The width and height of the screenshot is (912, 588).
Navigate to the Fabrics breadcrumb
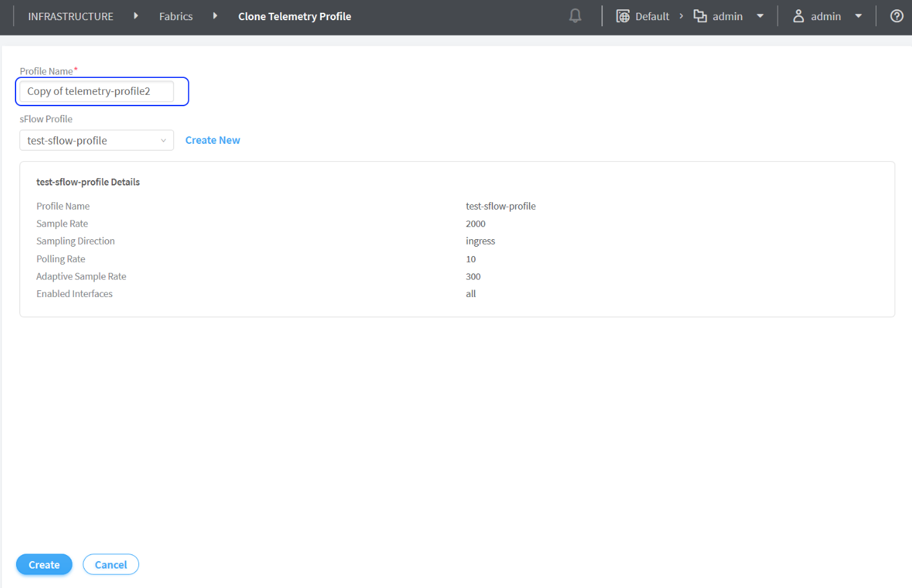coord(176,16)
